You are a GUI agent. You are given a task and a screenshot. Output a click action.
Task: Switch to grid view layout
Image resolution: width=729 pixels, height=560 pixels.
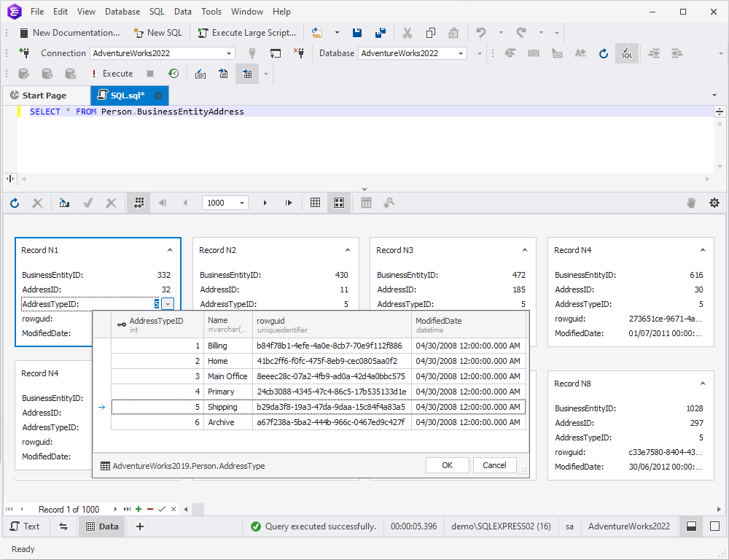point(315,203)
